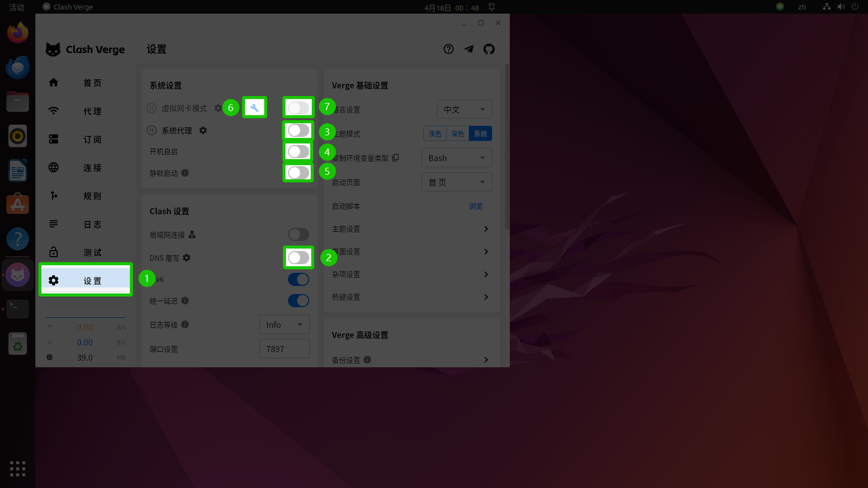Open the 启动页面 首页 dropdown
868x488 pixels.
tap(457, 182)
